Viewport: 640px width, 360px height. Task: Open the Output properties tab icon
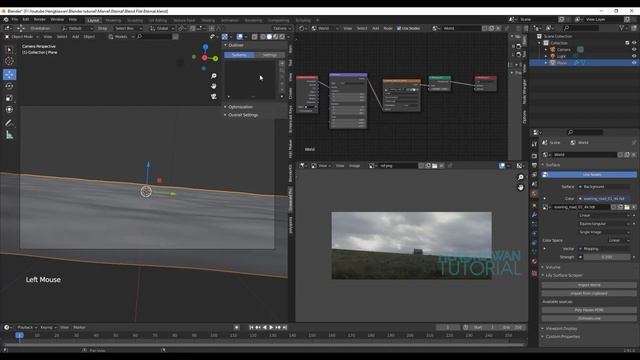pyautogui.click(x=534, y=165)
